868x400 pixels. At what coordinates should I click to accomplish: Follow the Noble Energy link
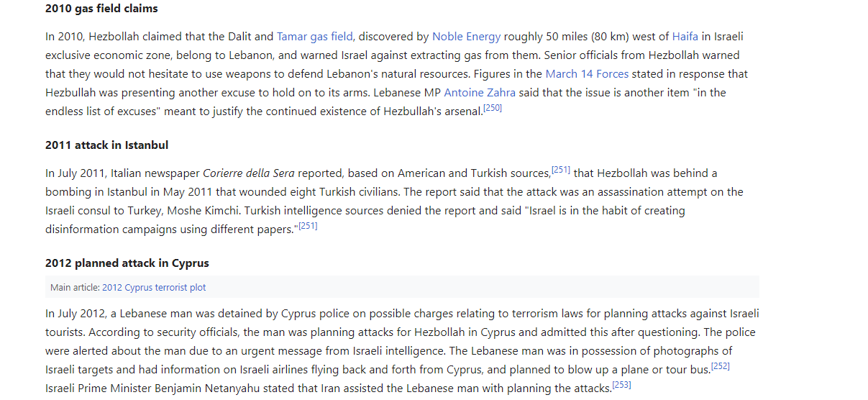click(466, 36)
